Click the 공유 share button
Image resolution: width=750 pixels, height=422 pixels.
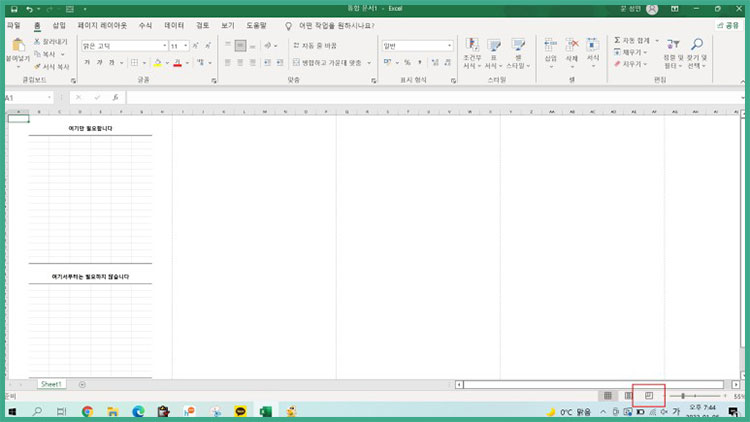[728, 25]
